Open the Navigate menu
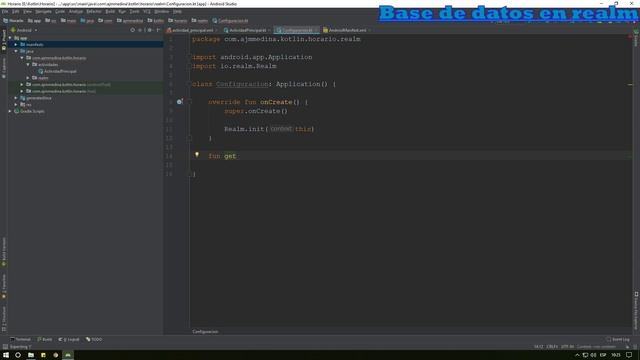Viewport: 640px width, 360px height. [43, 11]
